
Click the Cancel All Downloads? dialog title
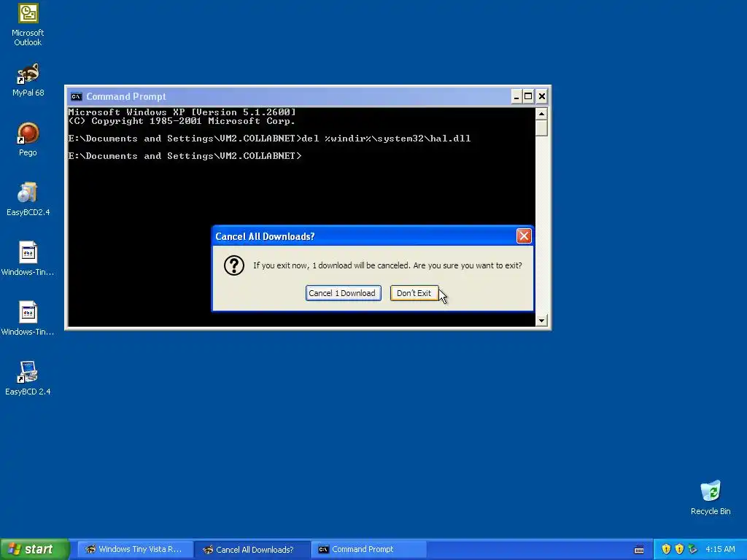[265, 236]
